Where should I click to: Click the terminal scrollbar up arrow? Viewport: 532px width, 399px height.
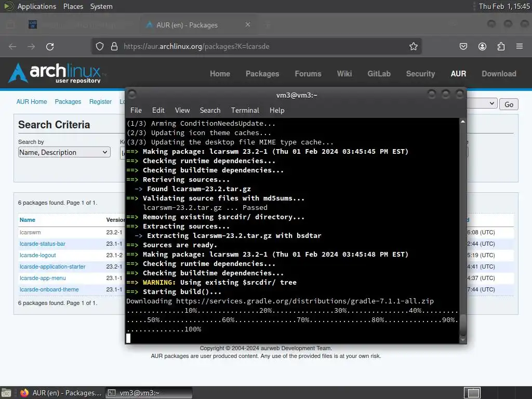pos(463,122)
